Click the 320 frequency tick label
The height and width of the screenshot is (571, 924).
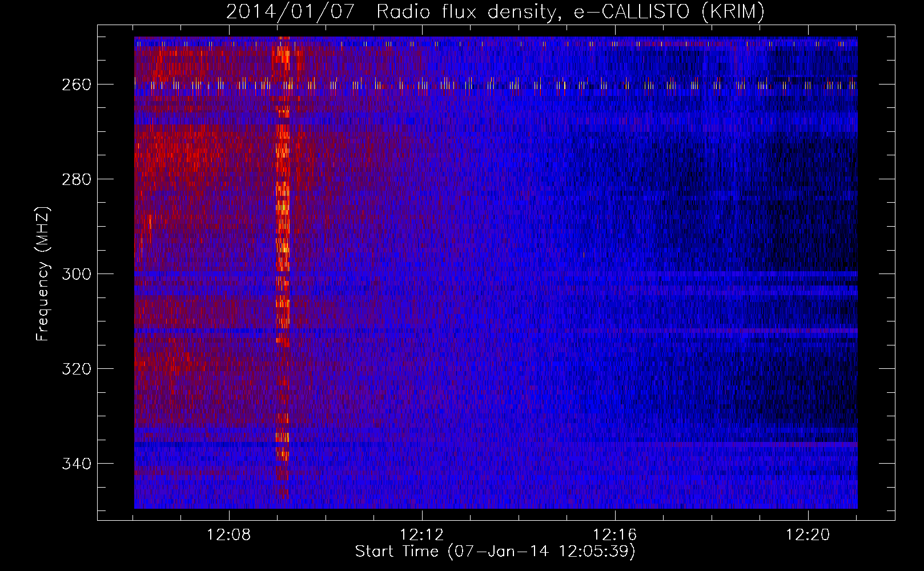click(76, 369)
